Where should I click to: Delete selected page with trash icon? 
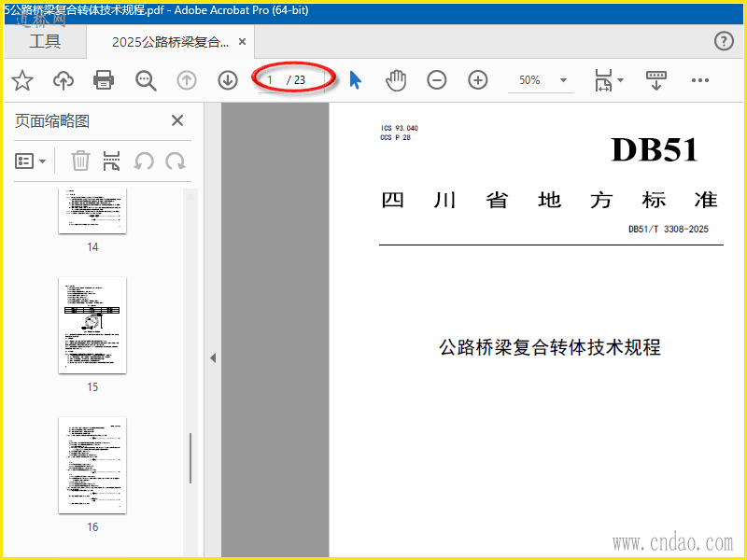pos(80,161)
